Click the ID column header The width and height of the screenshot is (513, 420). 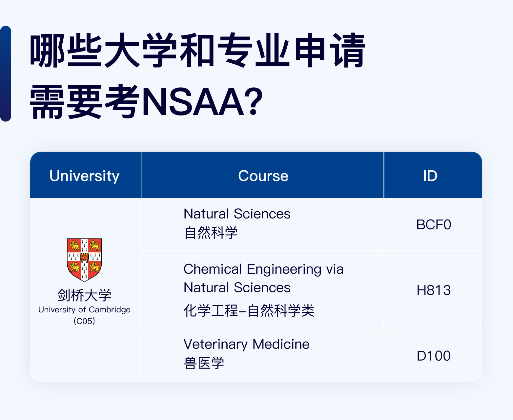[x=430, y=176]
